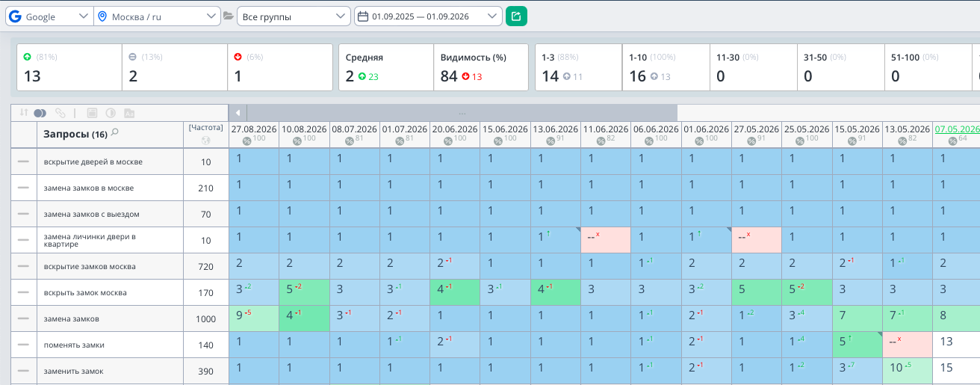This screenshot has width=980, height=385.
Task: Click the dash handle for вскрытие замков москва
Action: click(x=24, y=266)
